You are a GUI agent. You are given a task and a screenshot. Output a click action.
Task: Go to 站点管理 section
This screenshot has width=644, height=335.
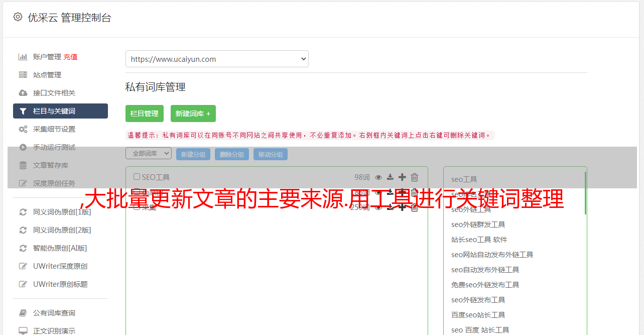click(47, 75)
